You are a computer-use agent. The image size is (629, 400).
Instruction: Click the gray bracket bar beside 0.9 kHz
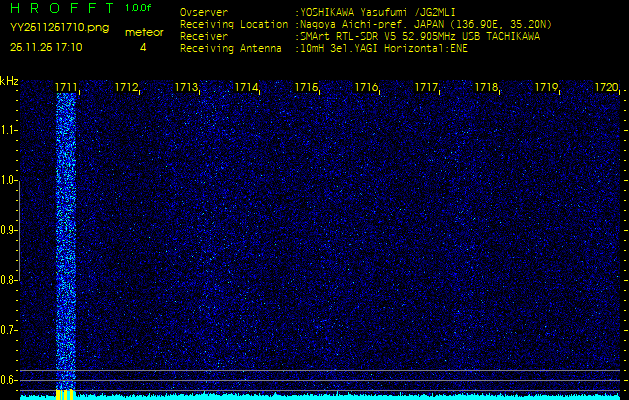click(20, 231)
